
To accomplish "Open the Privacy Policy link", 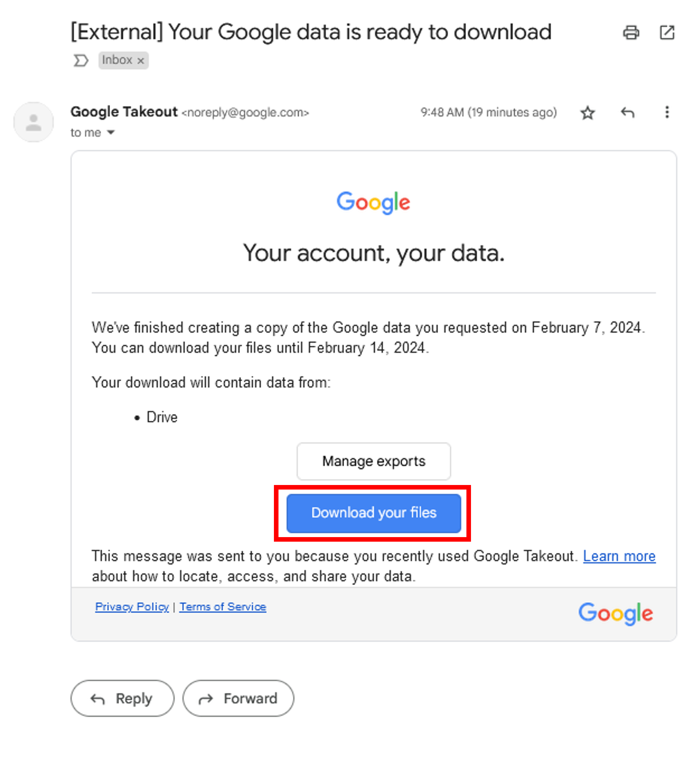I will click(132, 606).
